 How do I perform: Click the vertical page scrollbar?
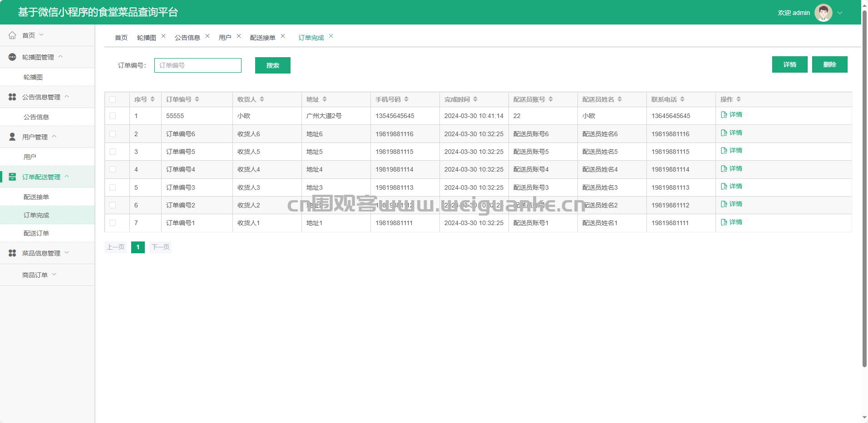(864, 191)
